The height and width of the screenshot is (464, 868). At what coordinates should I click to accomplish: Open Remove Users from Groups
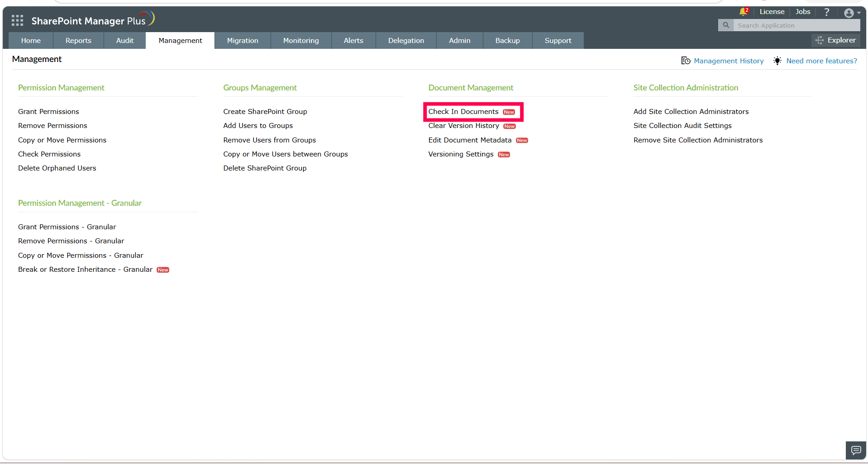(270, 140)
